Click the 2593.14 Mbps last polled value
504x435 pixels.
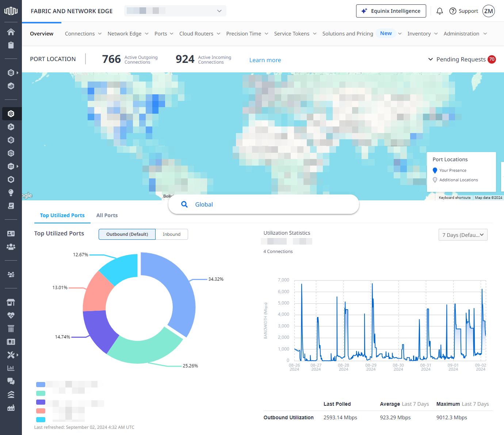[340, 417]
